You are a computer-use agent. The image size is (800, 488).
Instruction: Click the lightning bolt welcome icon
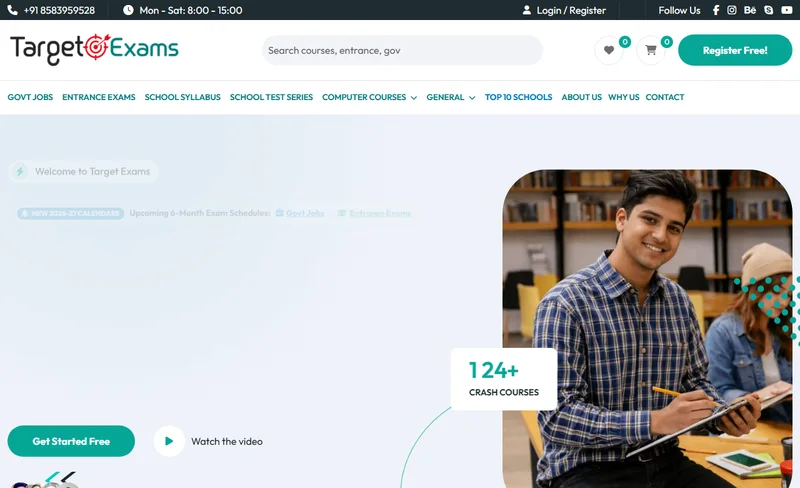(x=20, y=172)
